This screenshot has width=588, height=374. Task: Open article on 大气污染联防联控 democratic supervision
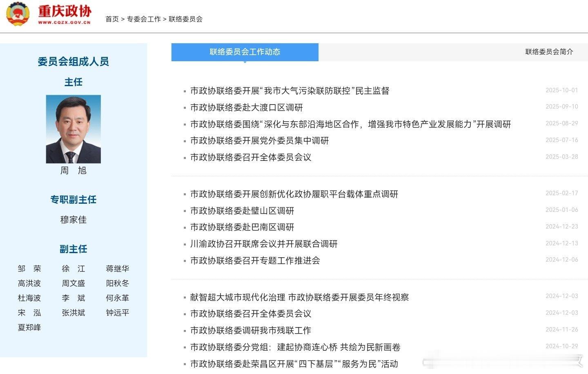pos(290,91)
